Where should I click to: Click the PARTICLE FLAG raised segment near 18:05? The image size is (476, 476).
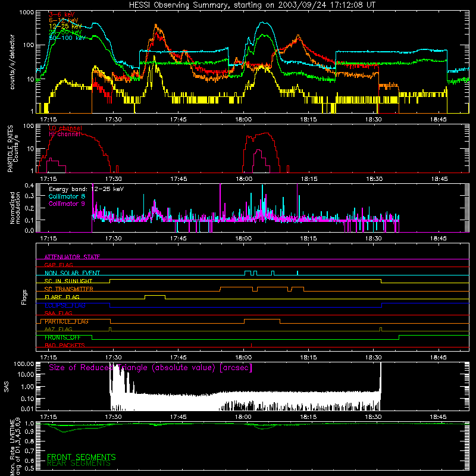262,320
